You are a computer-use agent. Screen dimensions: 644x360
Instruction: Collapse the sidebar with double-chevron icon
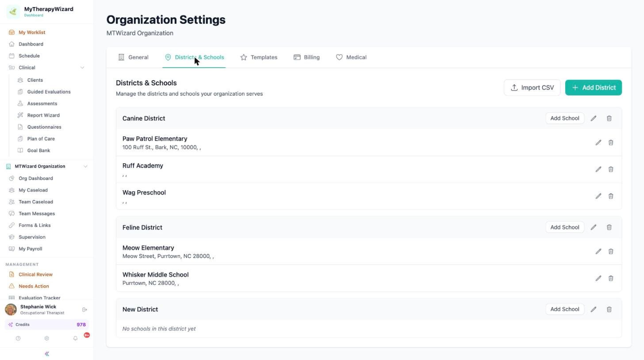[x=47, y=354]
